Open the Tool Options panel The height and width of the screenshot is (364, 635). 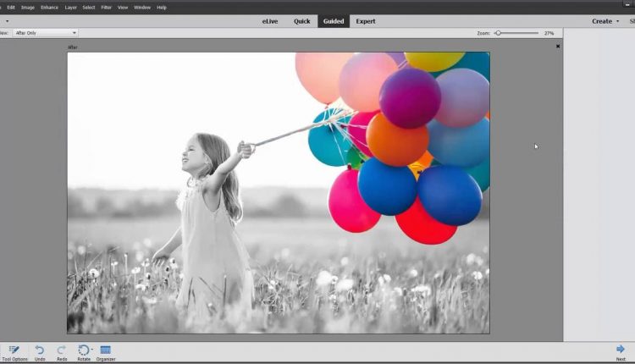coord(14,350)
